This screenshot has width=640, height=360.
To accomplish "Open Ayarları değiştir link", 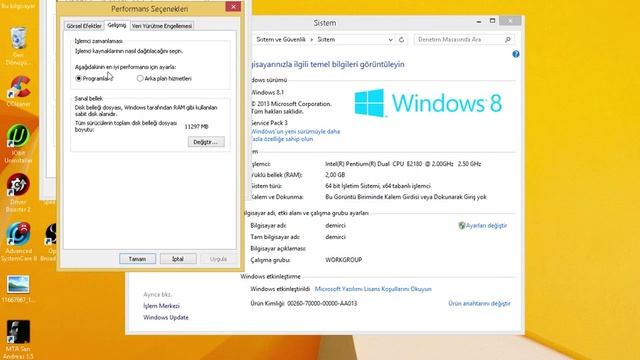I will [486, 225].
